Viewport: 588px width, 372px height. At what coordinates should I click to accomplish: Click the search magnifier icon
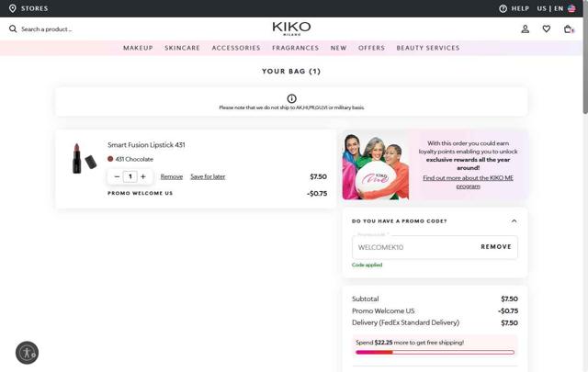pos(13,28)
